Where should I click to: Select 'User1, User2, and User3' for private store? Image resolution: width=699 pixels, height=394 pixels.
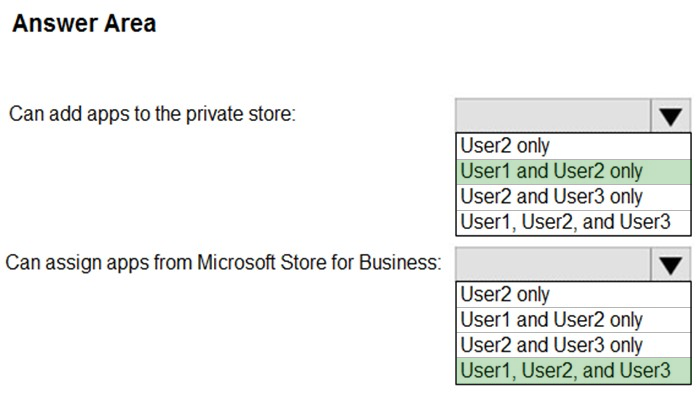click(573, 222)
